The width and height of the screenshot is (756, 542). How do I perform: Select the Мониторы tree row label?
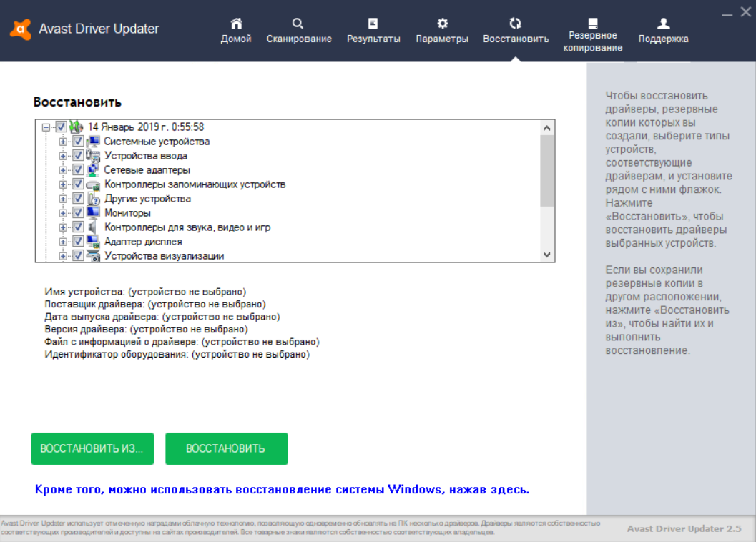point(128,212)
